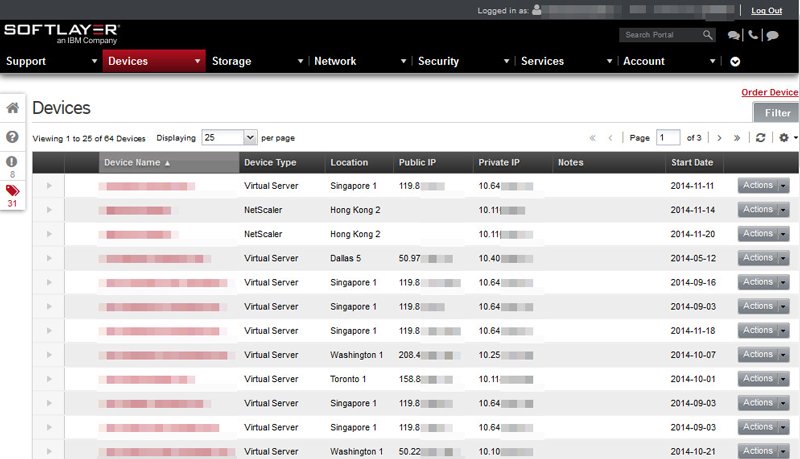This screenshot has width=800, height=459.
Task: Open the redacted device name in Toronto 1 row
Action: [x=147, y=379]
